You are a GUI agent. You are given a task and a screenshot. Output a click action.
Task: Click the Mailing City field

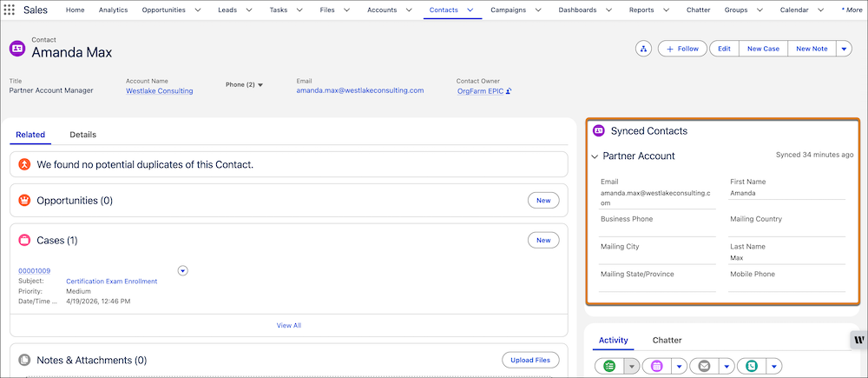[x=657, y=253]
